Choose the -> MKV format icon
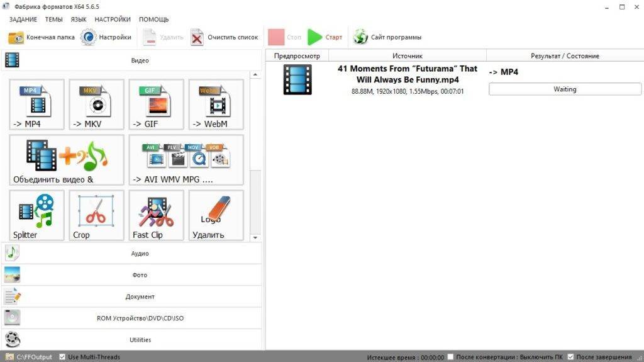Image resolution: width=644 pixels, height=362 pixels. click(96, 105)
